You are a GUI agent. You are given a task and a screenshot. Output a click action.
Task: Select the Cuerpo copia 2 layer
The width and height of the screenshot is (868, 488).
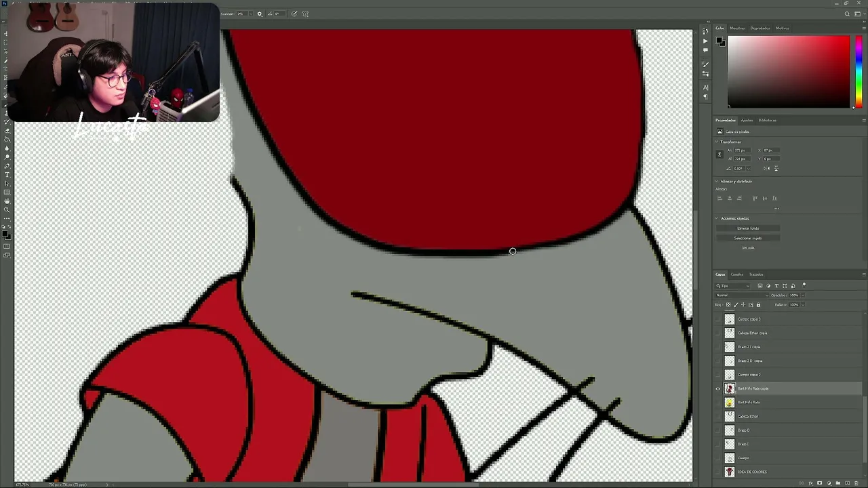pyautogui.click(x=788, y=375)
